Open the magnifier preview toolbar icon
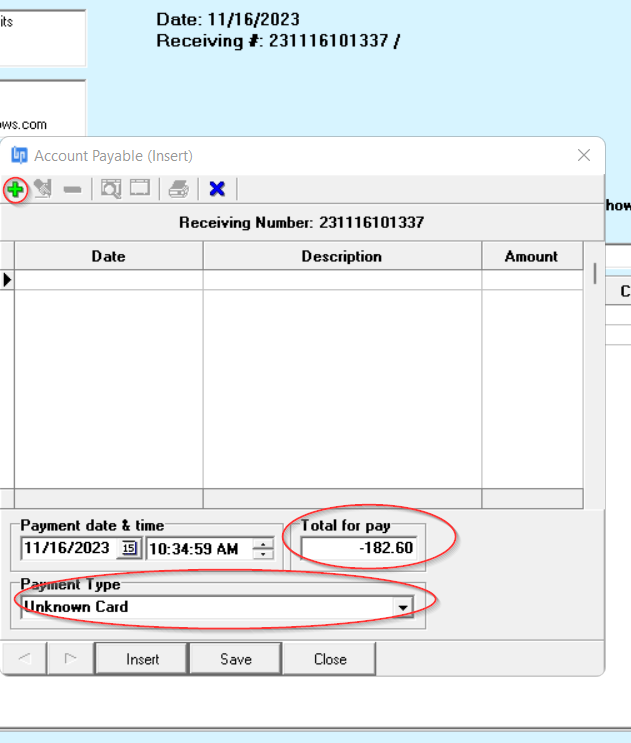The width and height of the screenshot is (631, 743). pos(111,189)
